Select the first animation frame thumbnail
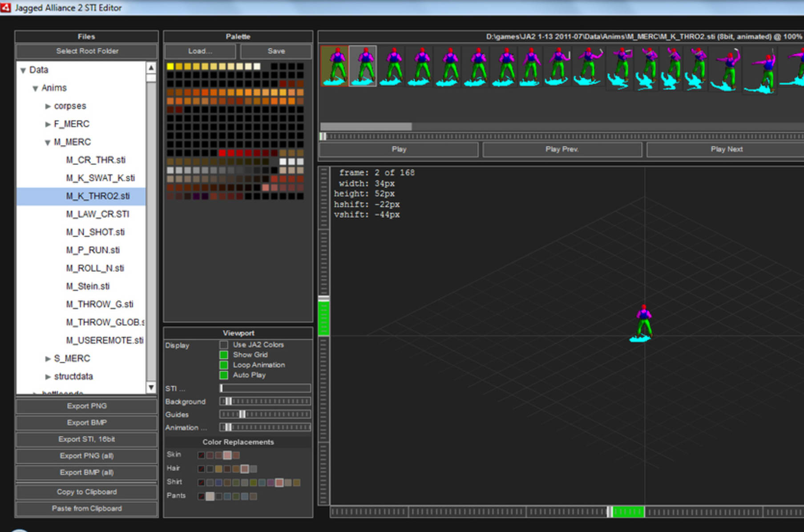The height and width of the screenshot is (532, 804). [334, 66]
